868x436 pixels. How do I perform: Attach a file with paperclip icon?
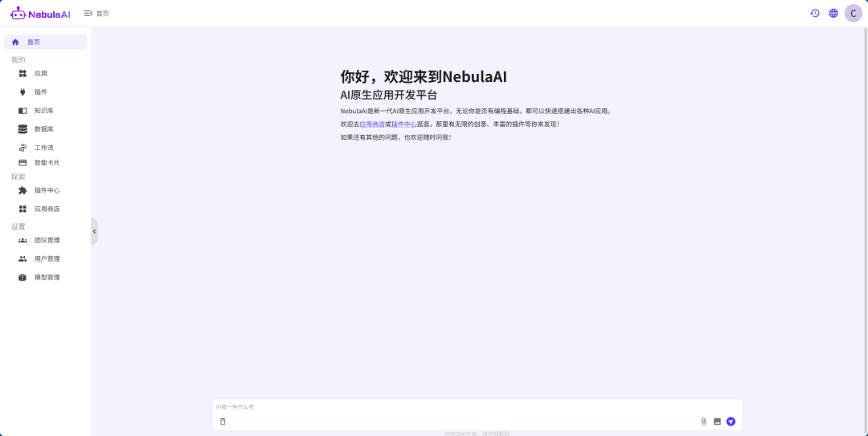703,422
